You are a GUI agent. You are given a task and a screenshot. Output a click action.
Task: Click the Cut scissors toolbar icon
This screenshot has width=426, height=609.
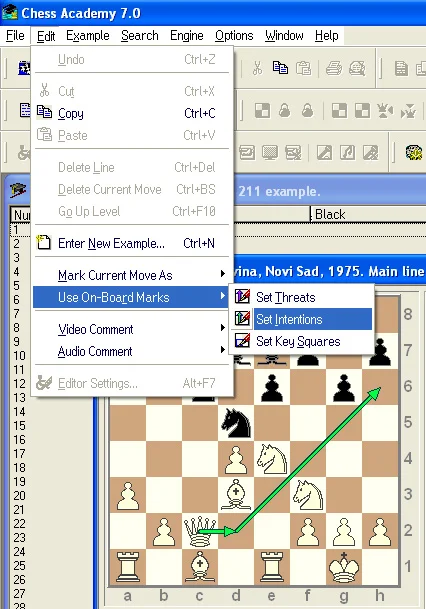(257, 69)
